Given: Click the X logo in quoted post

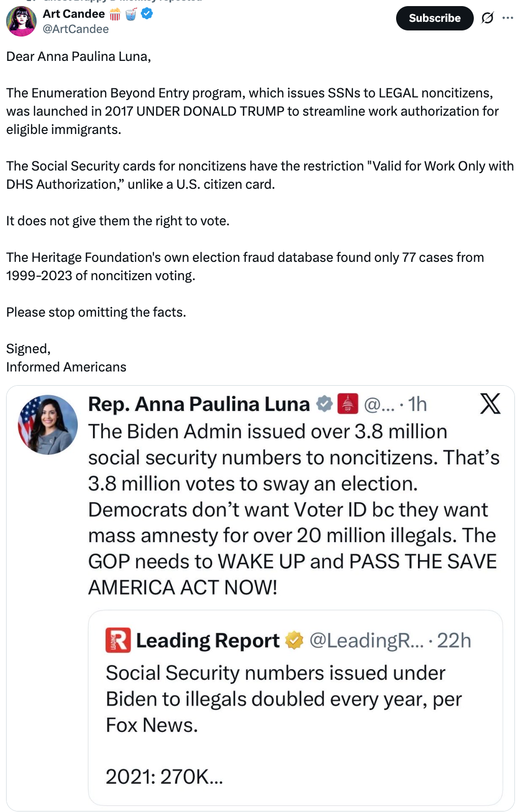Looking at the screenshot, I should point(490,404).
